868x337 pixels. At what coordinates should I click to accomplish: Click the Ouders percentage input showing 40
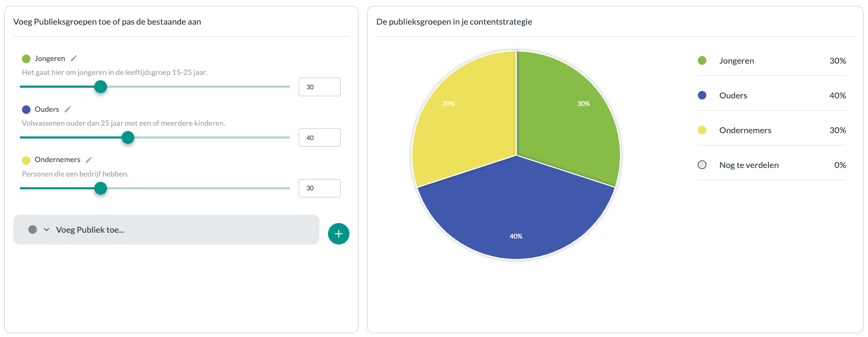319,137
